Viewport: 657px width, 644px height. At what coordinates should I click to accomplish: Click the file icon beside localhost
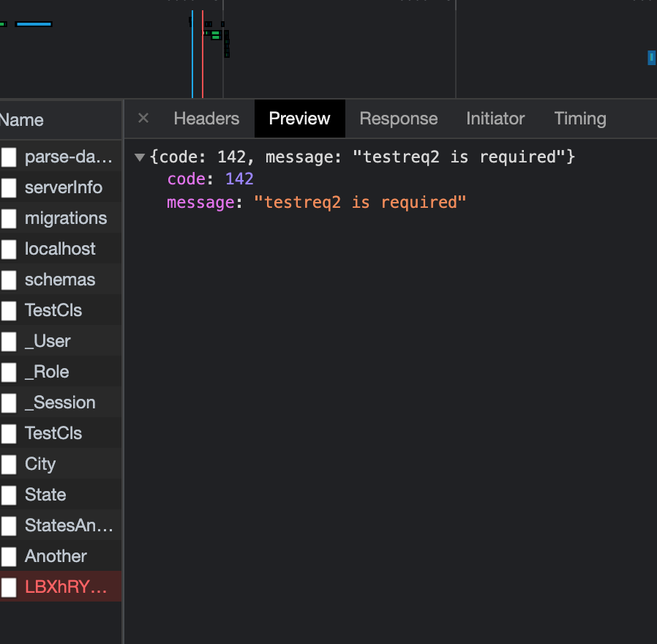[9, 250]
